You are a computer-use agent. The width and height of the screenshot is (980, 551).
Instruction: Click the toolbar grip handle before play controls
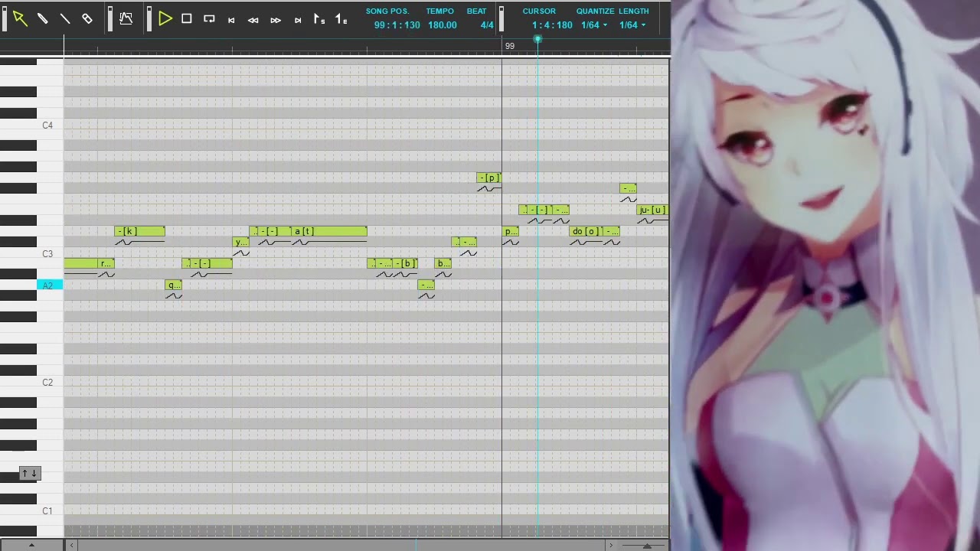pyautogui.click(x=149, y=19)
